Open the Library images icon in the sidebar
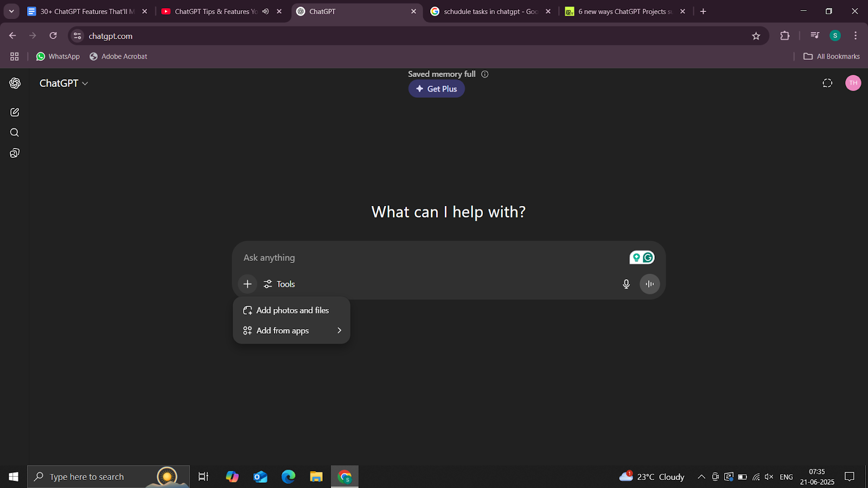 15,153
